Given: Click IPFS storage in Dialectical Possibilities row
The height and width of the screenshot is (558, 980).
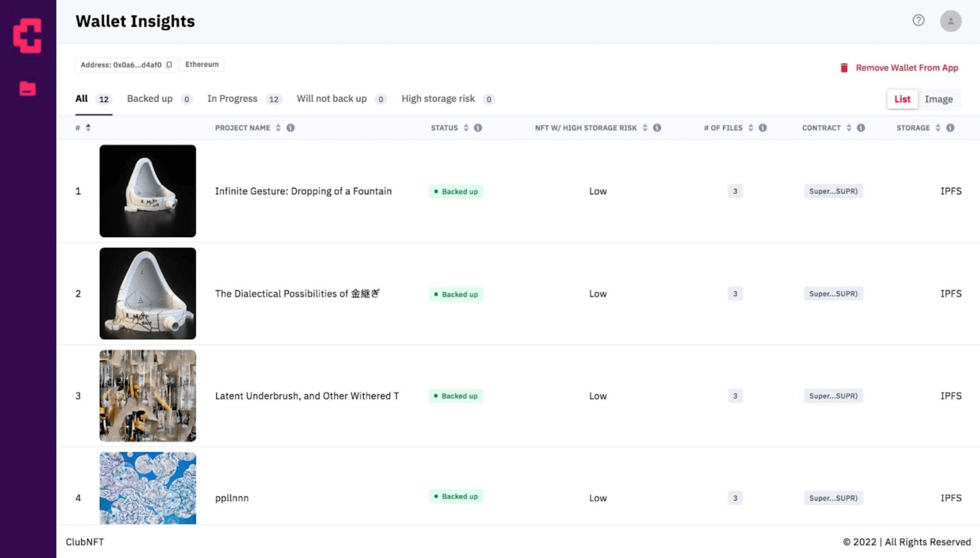Looking at the screenshot, I should pyautogui.click(x=951, y=294).
